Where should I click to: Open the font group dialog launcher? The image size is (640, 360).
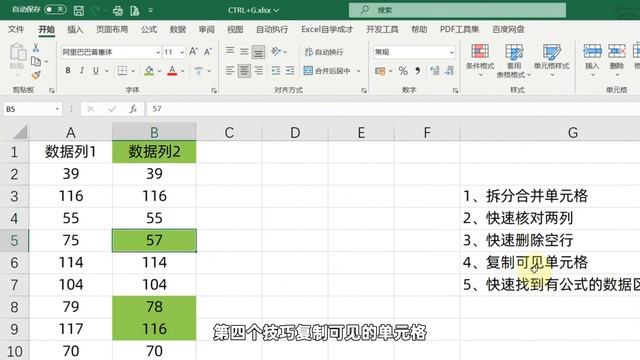click(214, 91)
